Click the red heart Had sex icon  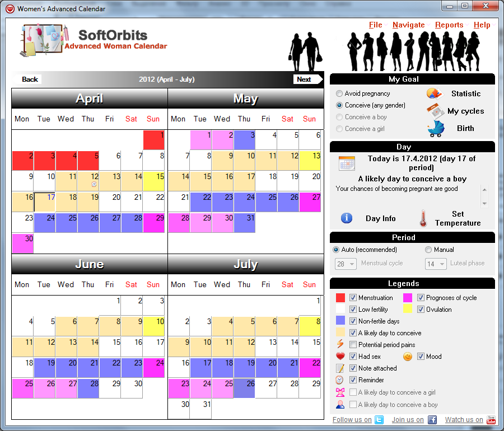(x=340, y=356)
